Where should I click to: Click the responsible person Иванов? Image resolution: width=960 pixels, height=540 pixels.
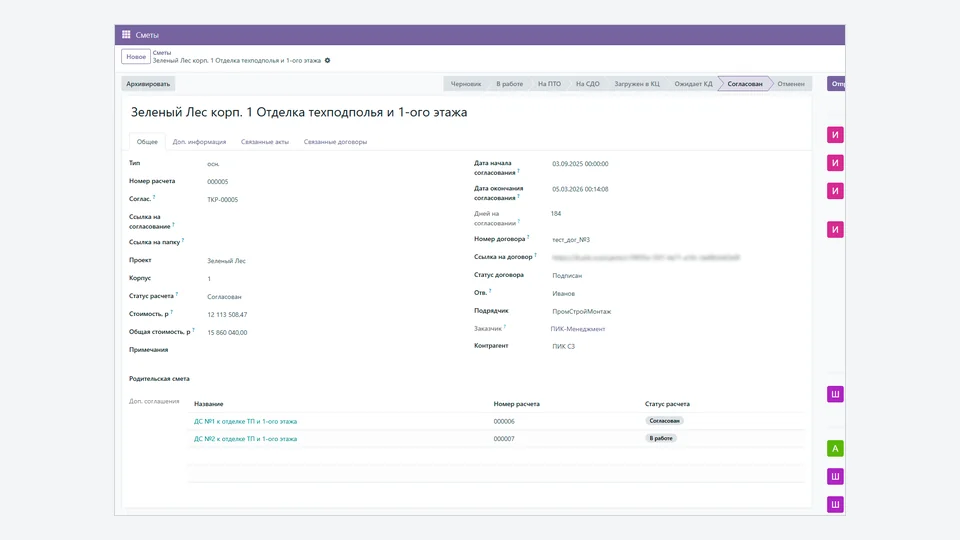point(563,294)
